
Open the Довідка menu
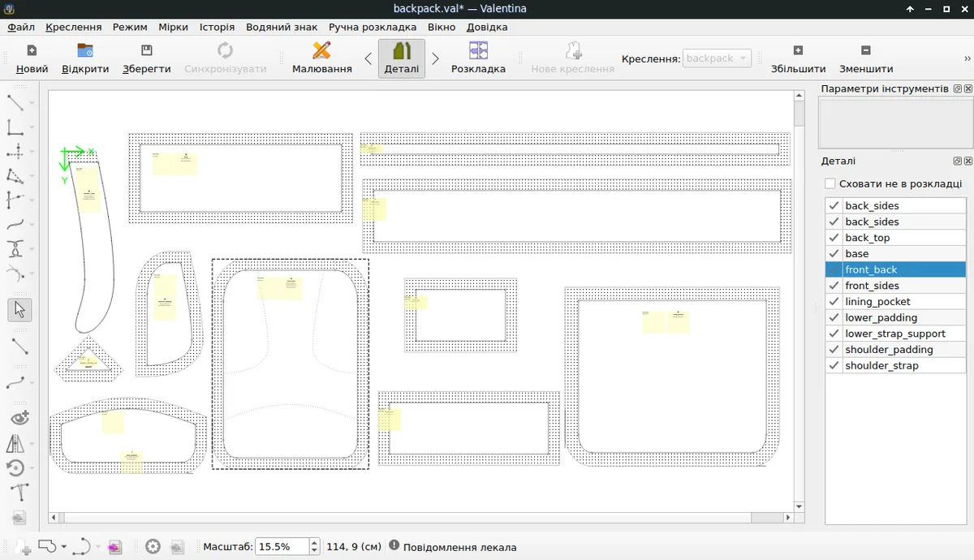coord(487,27)
